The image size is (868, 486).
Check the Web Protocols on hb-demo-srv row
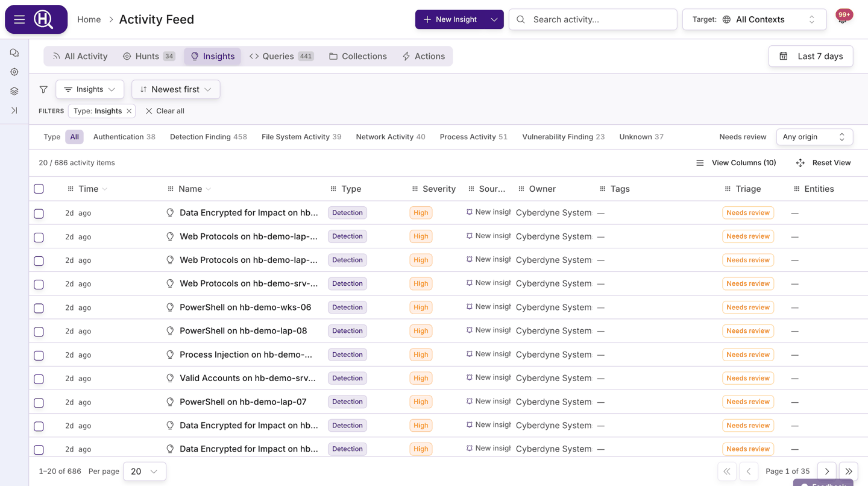39,284
